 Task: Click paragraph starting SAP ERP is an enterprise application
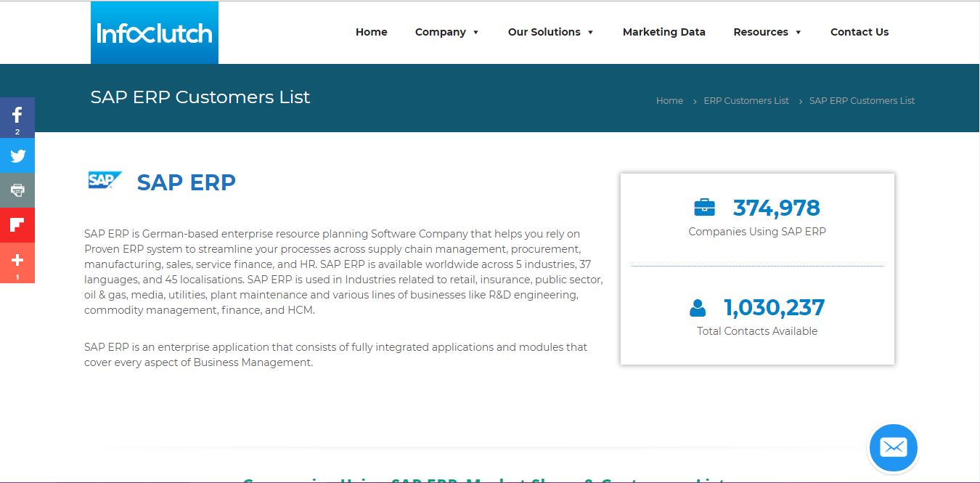click(336, 354)
